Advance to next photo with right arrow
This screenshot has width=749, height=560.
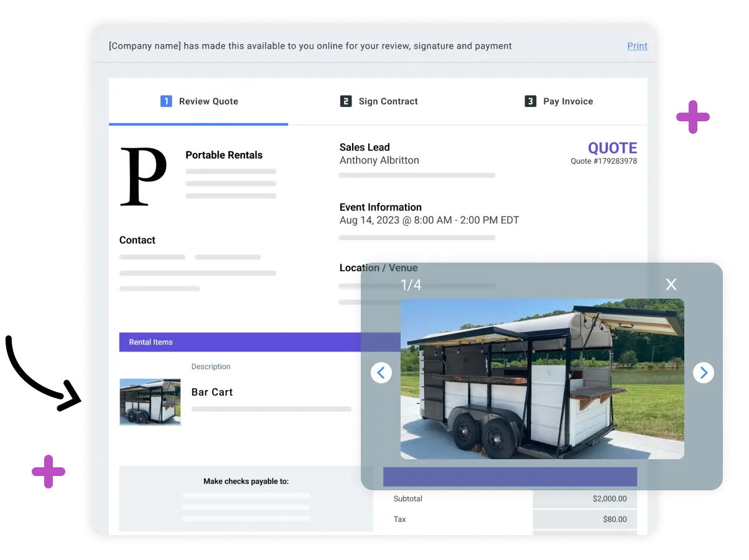(x=704, y=373)
